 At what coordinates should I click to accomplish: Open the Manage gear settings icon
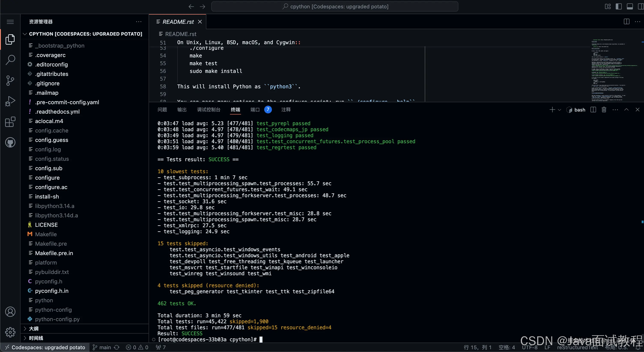tap(10, 332)
